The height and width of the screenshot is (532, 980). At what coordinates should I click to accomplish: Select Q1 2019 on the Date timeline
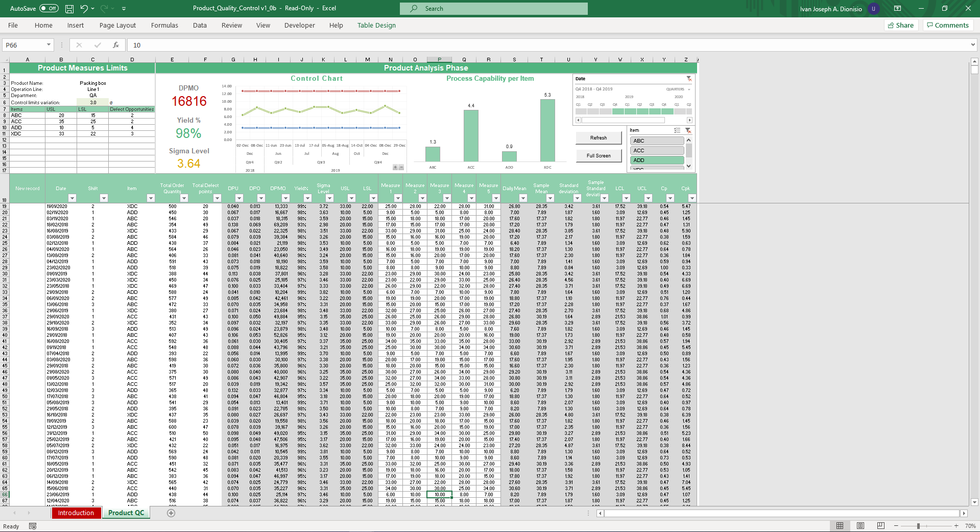(x=630, y=111)
